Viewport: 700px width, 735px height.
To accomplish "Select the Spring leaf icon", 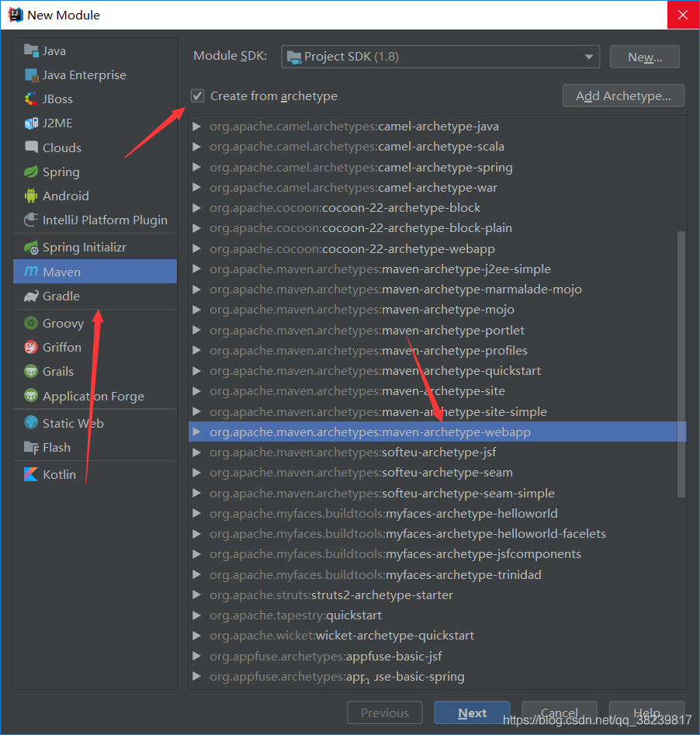I will [31, 172].
